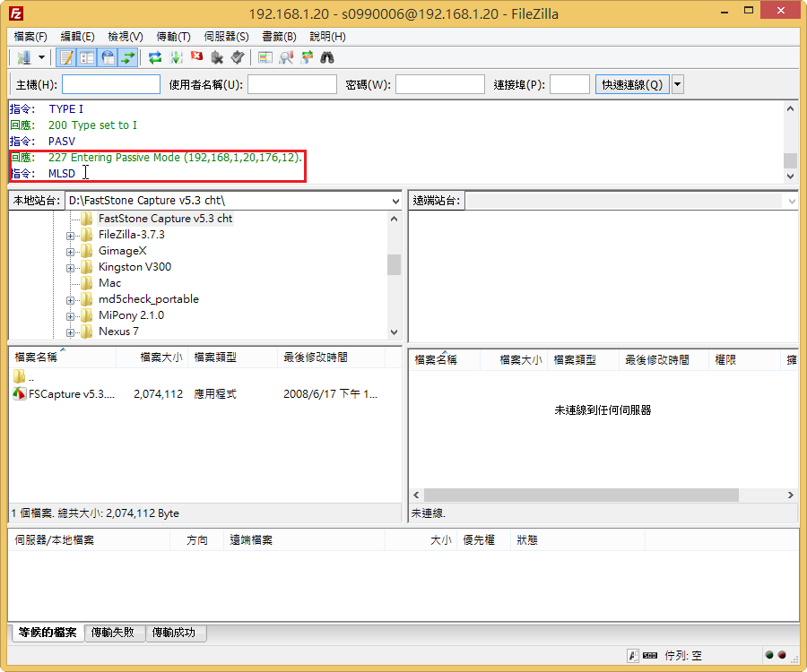
Task: Click the message log scroll down arrow
Action: (x=790, y=176)
